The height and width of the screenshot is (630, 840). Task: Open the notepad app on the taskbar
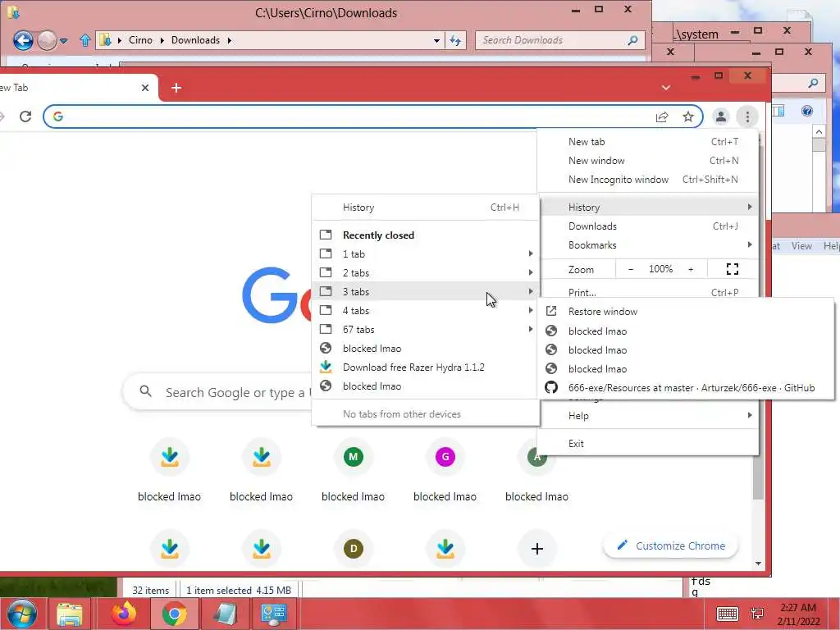pos(225,614)
